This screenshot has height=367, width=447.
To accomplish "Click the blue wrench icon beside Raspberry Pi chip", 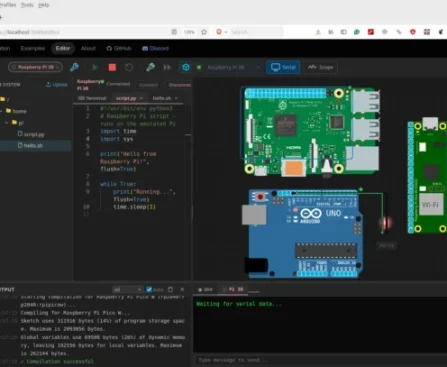I will coord(74,67).
